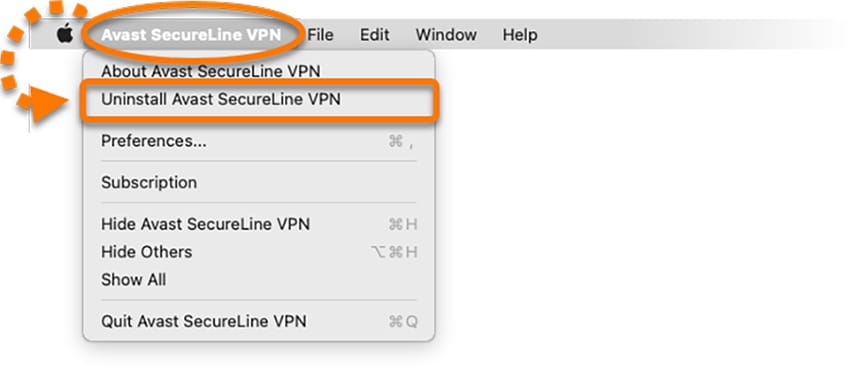Click the Option-Command-H shortcut beside Hide Others
Image resolution: width=850 pixels, height=375 pixels.
(x=394, y=253)
